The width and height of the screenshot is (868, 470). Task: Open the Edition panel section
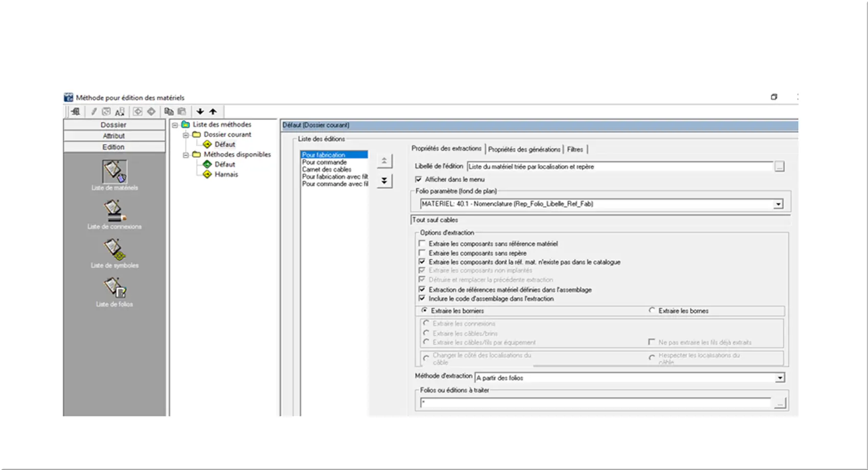click(x=114, y=147)
